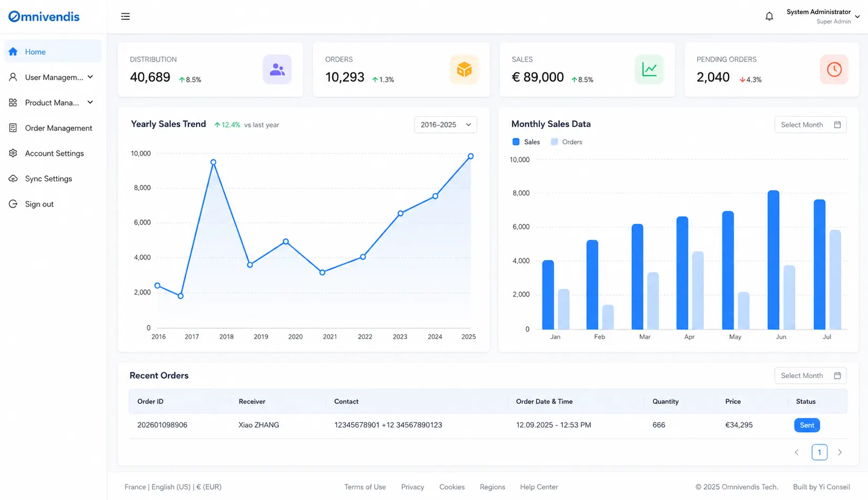Image resolution: width=868 pixels, height=500 pixels.
Task: Go to previous page of orders
Action: (x=797, y=452)
